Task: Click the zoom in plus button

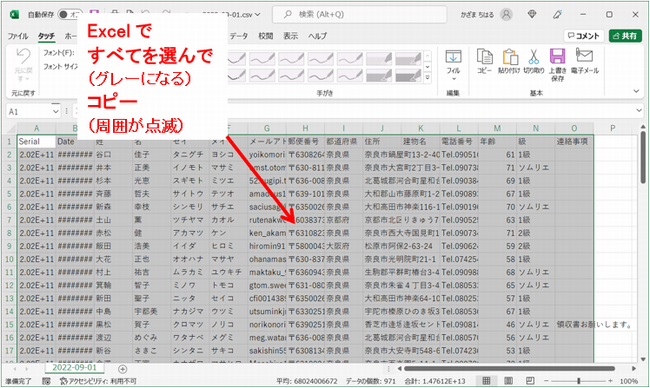Action: point(611,381)
